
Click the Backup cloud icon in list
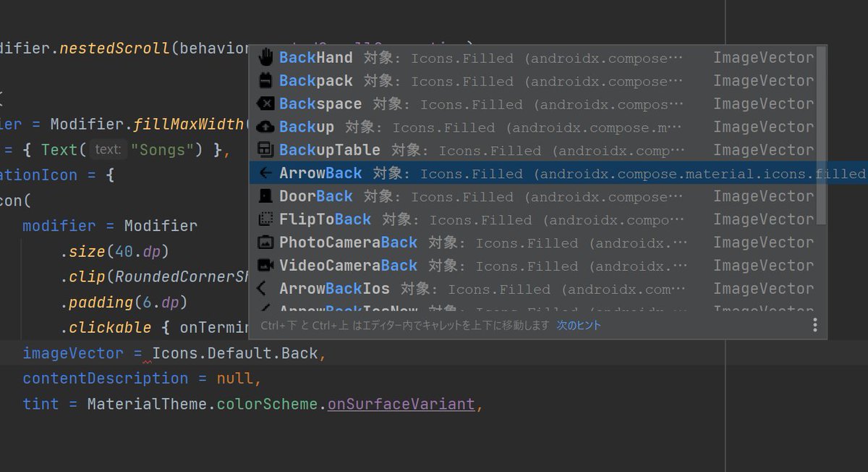(265, 127)
